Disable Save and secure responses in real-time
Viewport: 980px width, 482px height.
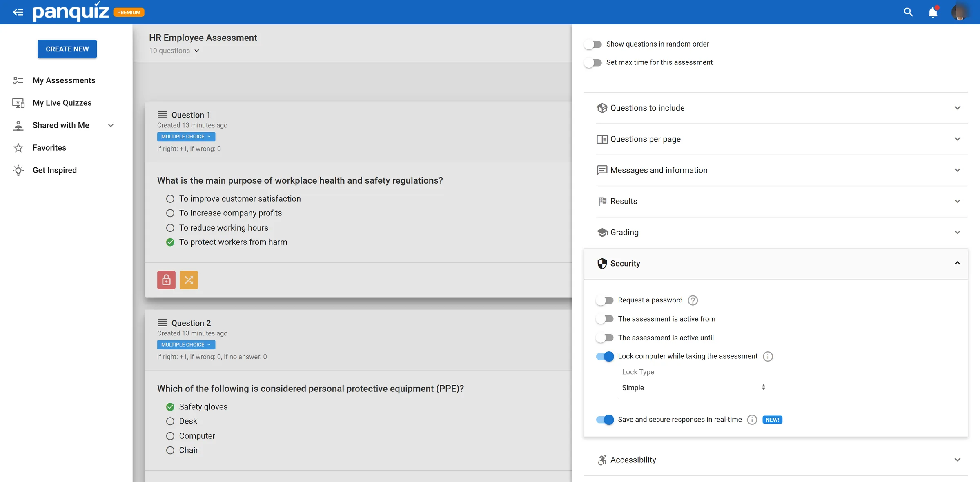coord(605,420)
